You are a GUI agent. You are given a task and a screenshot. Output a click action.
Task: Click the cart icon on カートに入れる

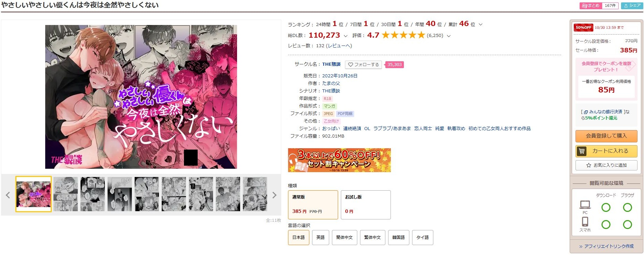pos(582,151)
